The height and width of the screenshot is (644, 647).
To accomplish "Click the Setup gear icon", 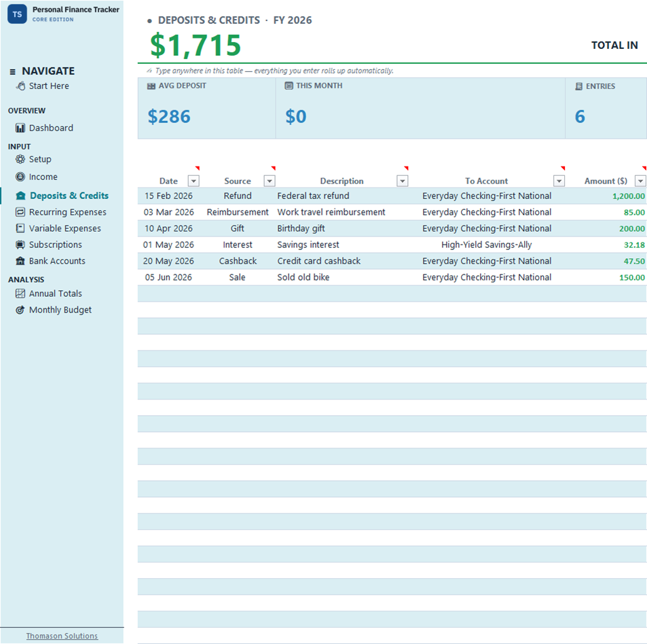I will (20, 159).
